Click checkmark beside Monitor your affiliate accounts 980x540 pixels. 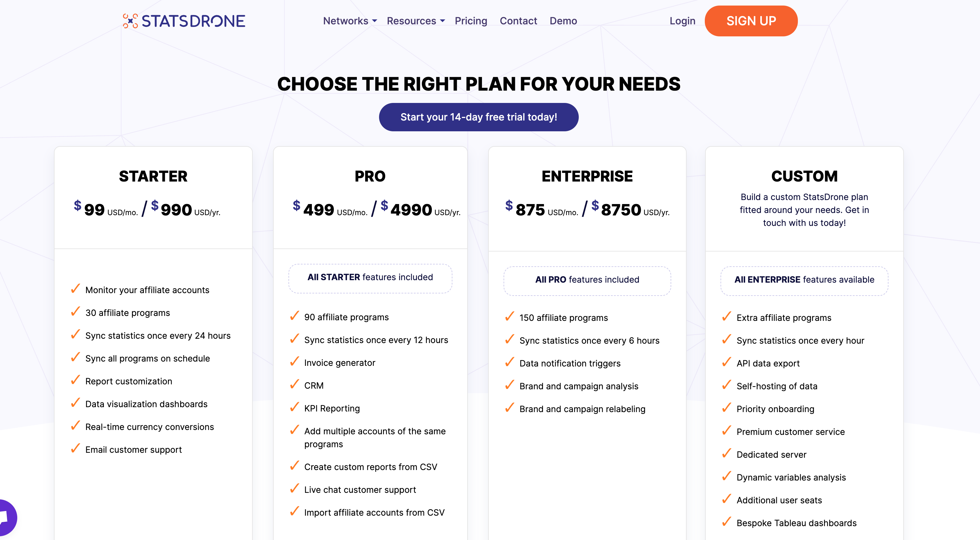75,289
